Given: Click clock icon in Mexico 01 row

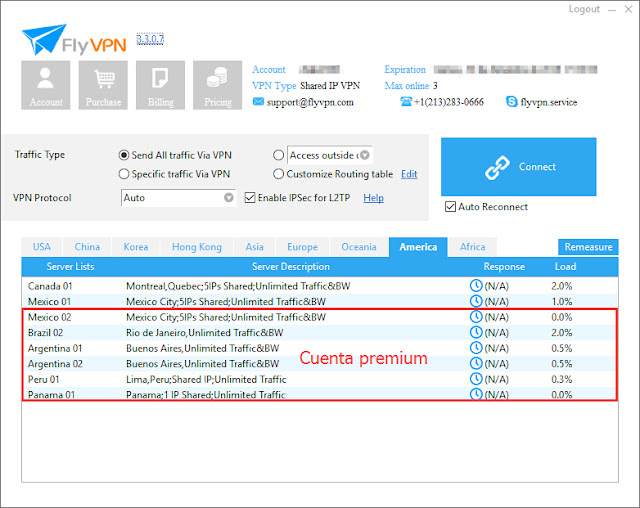Looking at the screenshot, I should click(476, 301).
